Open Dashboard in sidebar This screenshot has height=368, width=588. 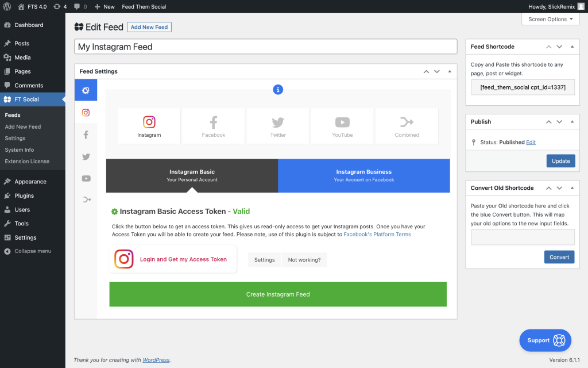point(33,25)
